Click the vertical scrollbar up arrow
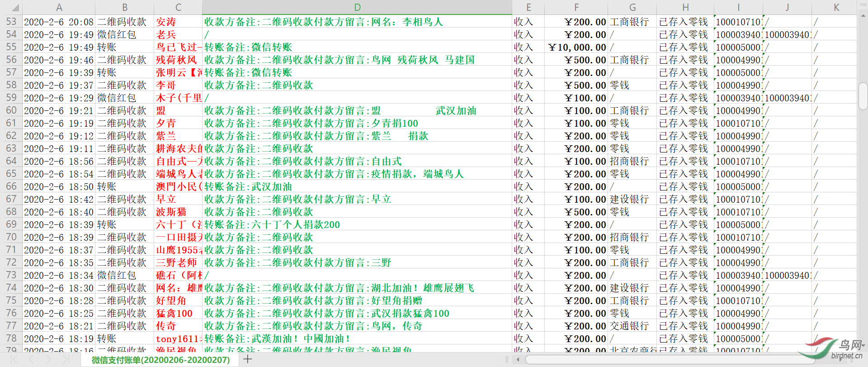 coord(863,15)
